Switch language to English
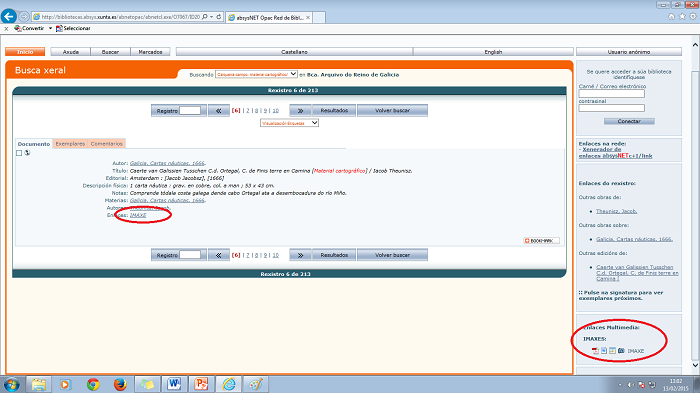Viewport: 700px width, 393px height. click(x=493, y=52)
